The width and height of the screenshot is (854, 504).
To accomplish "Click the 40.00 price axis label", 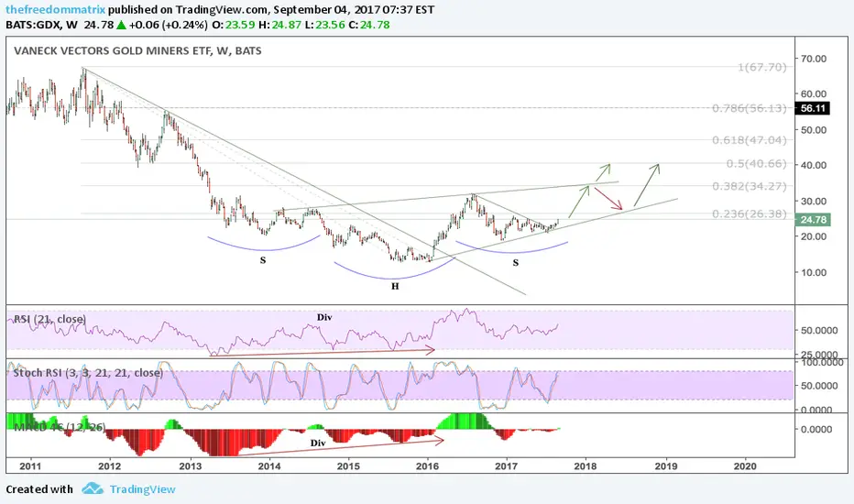I will 813,165.
